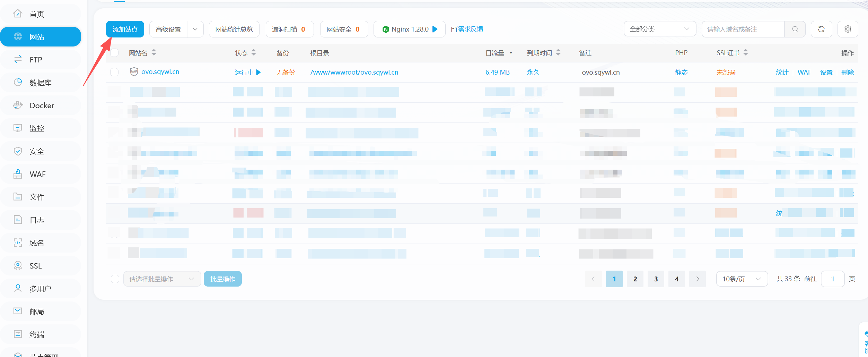Click the 域名或备注 search input field
This screenshot has height=357, width=868.
[743, 29]
